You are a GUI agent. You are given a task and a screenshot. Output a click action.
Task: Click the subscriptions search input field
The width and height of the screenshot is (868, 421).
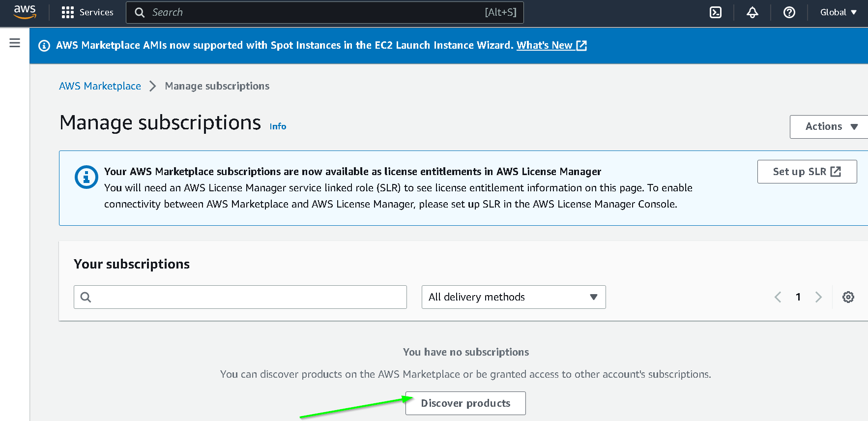240,297
